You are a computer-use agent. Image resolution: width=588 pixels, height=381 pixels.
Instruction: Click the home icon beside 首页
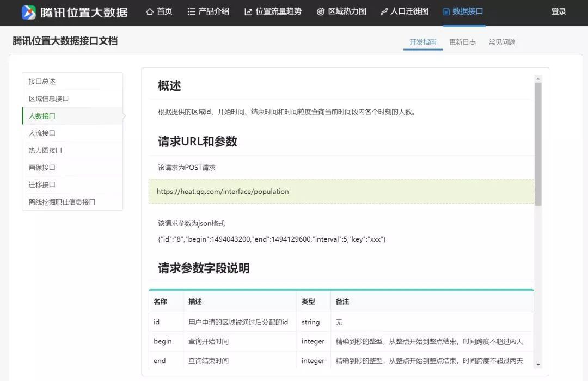pyautogui.click(x=150, y=11)
